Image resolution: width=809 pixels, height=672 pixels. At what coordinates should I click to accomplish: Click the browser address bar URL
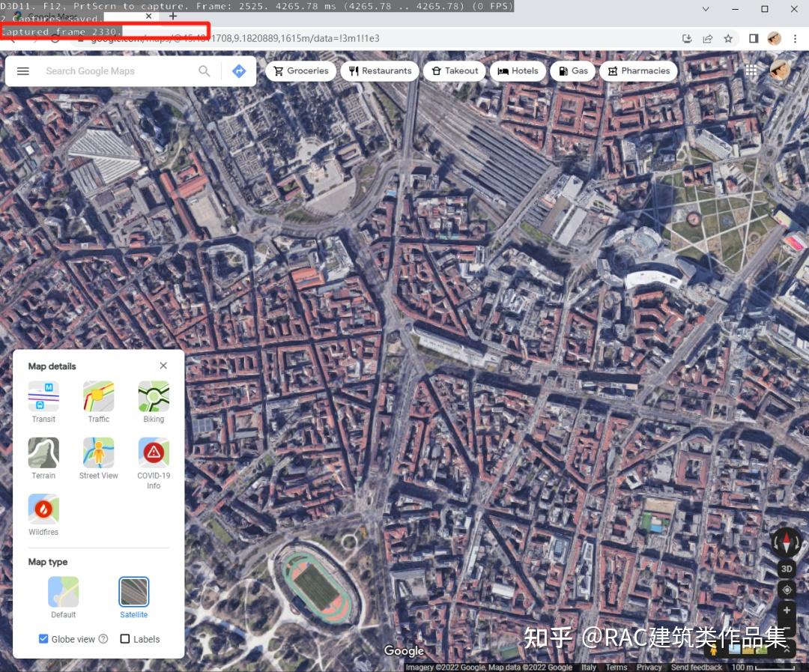click(x=234, y=39)
